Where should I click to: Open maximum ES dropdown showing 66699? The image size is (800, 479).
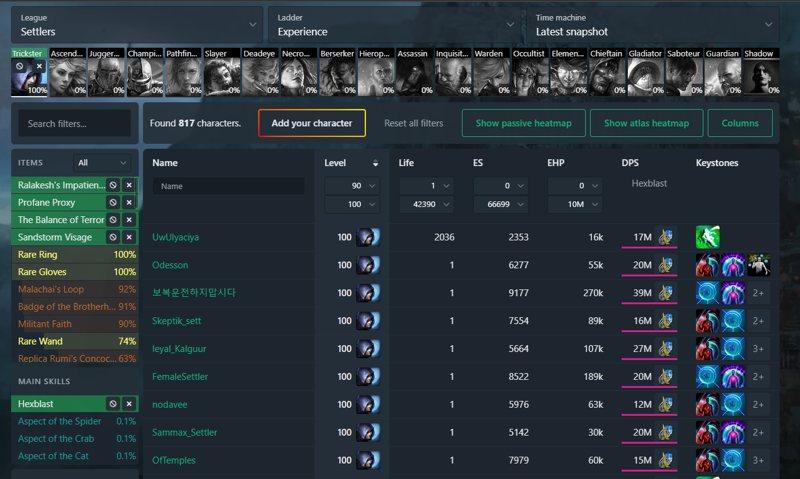[499, 204]
